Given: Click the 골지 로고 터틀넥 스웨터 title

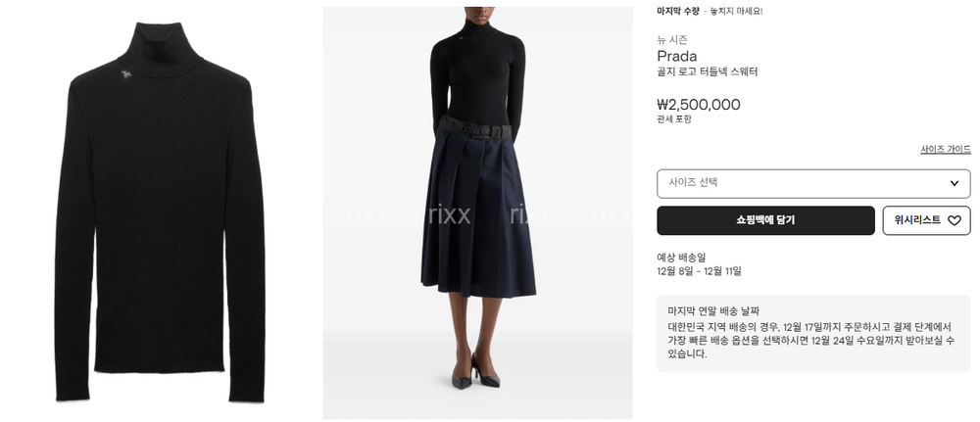Looking at the screenshot, I should pyautogui.click(x=707, y=71).
